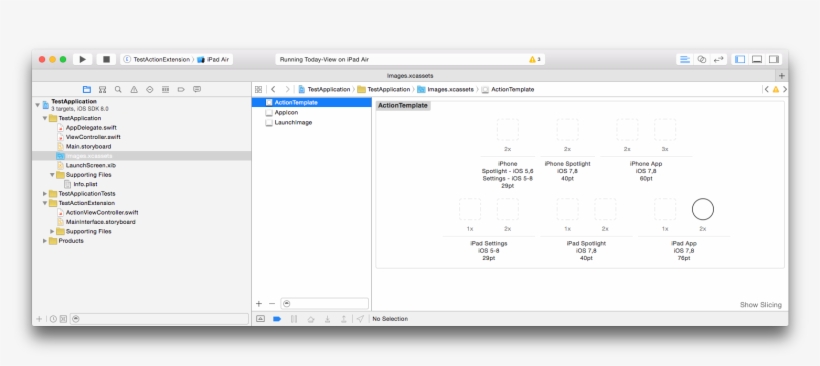Switch to the Standard editor
Screen dimensions: 820x366
coord(685,60)
